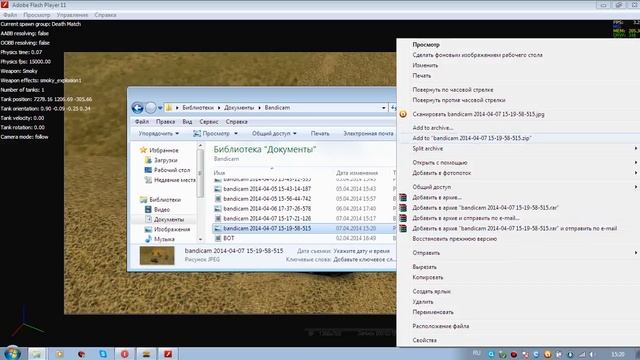Select Add to bandicam zip archive entry
Viewport: 640px width, 360px height.
click(x=471, y=138)
